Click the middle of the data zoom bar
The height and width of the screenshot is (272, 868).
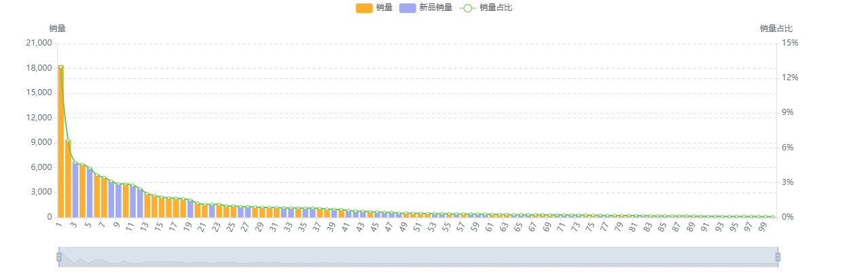pyautogui.click(x=418, y=256)
